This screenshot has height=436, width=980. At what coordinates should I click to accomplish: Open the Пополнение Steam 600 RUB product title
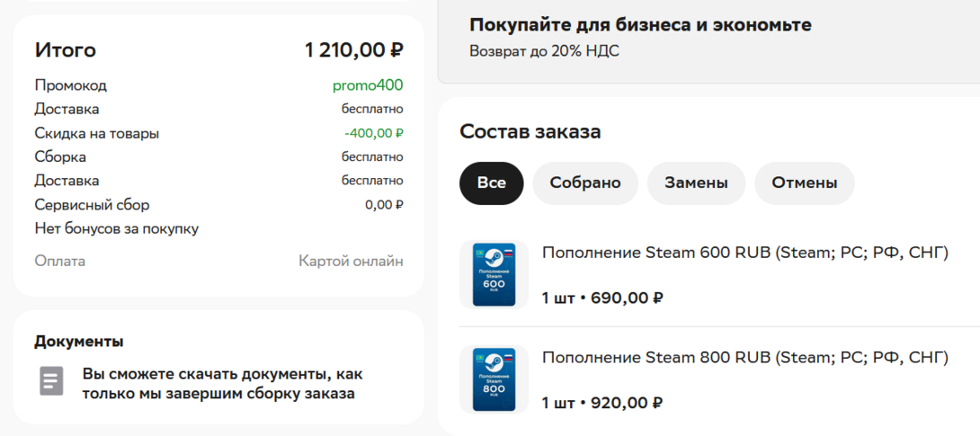click(744, 254)
